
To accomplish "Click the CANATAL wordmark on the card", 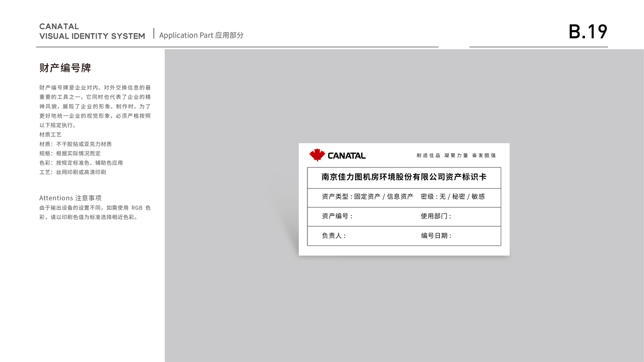I will [347, 156].
